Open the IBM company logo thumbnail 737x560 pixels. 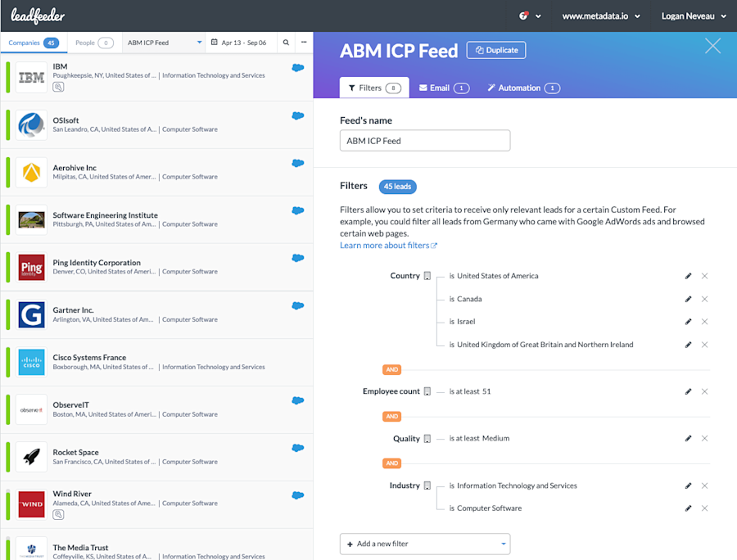(x=31, y=78)
